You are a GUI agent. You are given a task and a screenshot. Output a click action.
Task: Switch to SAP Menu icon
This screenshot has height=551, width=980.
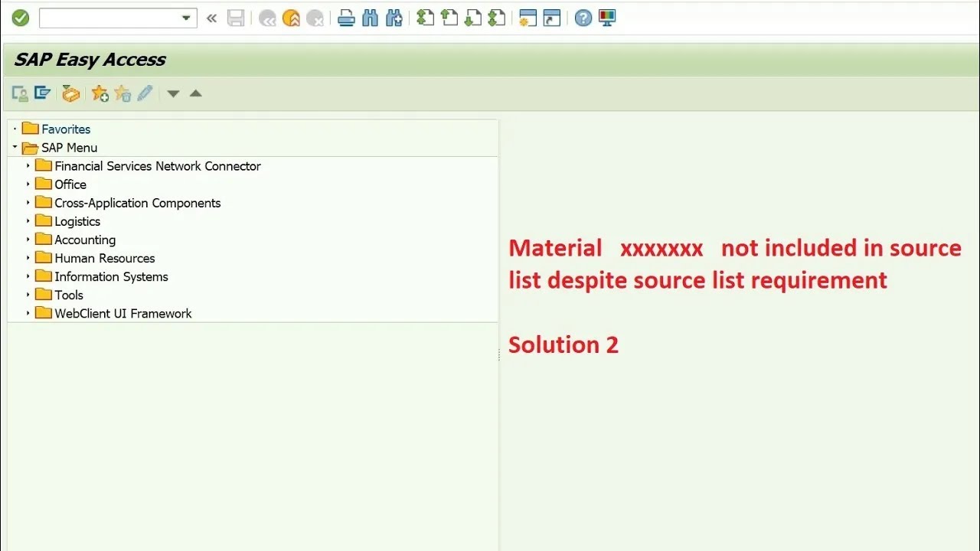(x=42, y=93)
